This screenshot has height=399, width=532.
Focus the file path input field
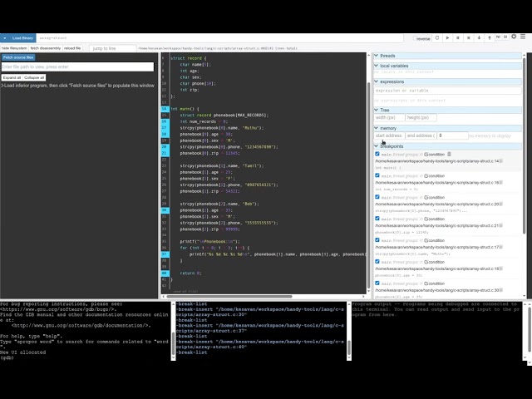(77, 66)
